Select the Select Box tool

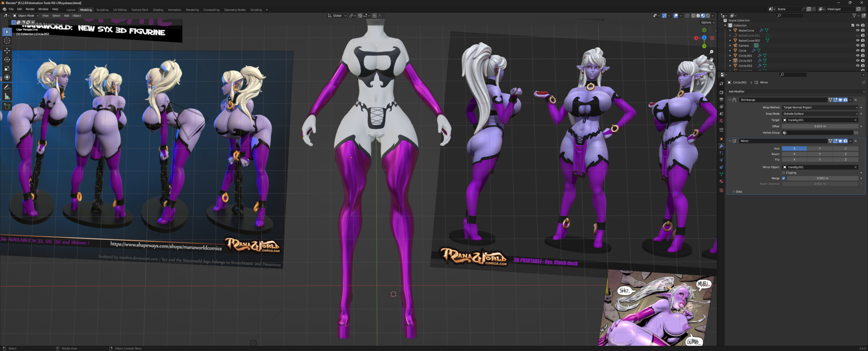(x=7, y=32)
